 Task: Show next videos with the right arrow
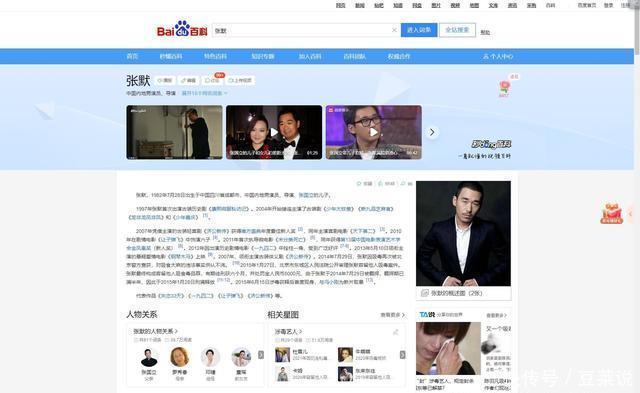click(432, 132)
